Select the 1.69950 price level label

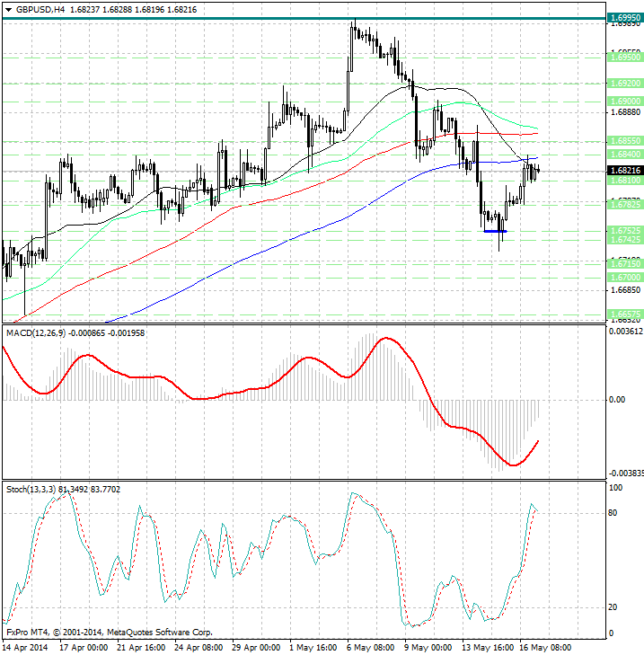pos(625,18)
